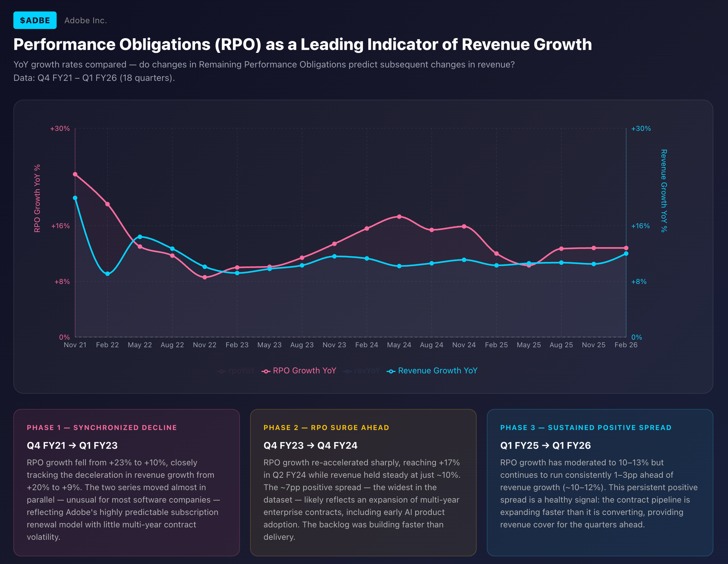Image resolution: width=728 pixels, height=564 pixels.
Task: Click the revenue low point at Feb 22
Action: tap(107, 274)
